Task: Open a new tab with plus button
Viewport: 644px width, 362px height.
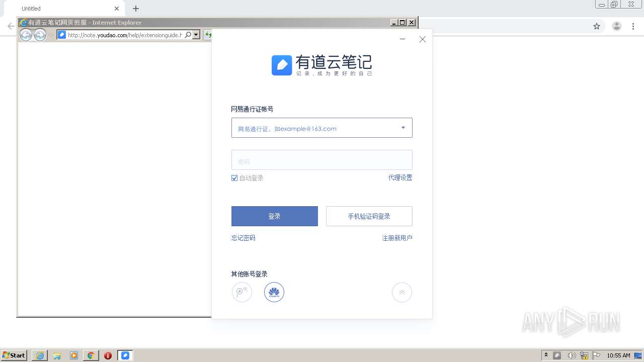Action: point(136,9)
